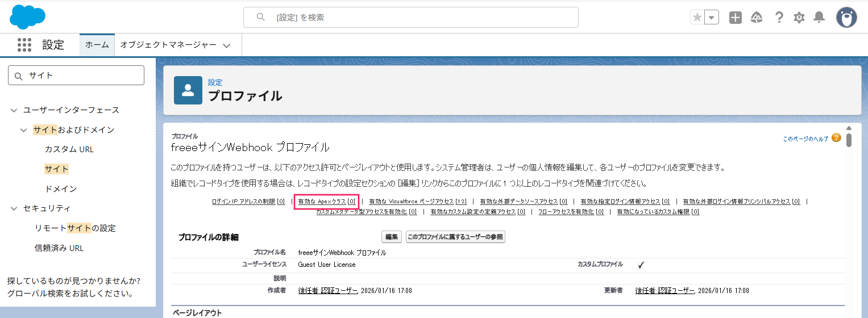Viewport: 868px width, 318px height.
Task: Jump to 有効になっているカスタム権限 link
Action: coord(658,211)
